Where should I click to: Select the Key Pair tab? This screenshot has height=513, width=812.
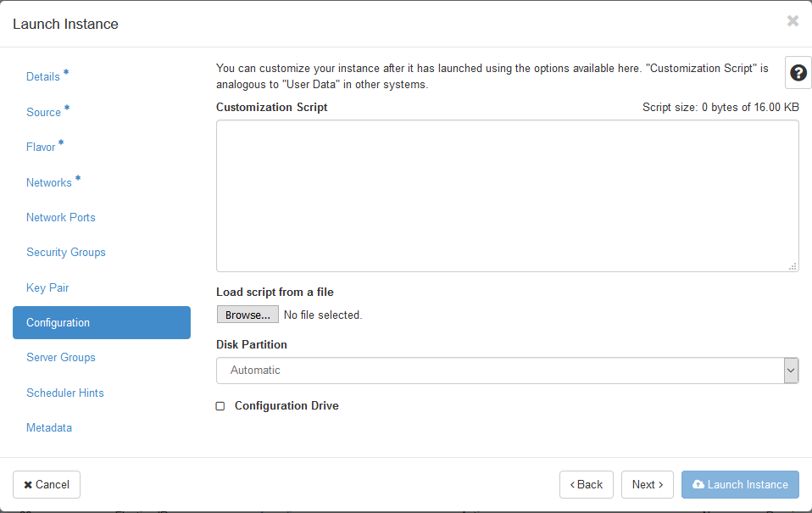tap(47, 287)
